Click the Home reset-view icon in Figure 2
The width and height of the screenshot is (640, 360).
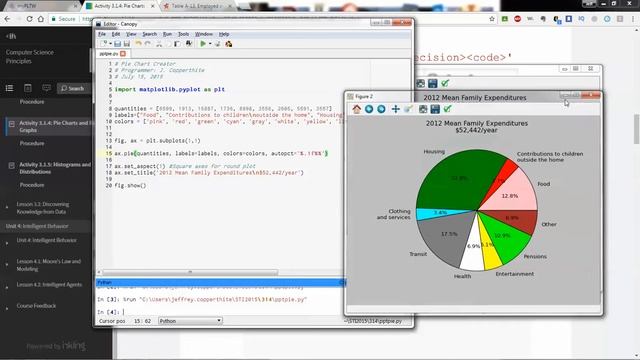357,109
